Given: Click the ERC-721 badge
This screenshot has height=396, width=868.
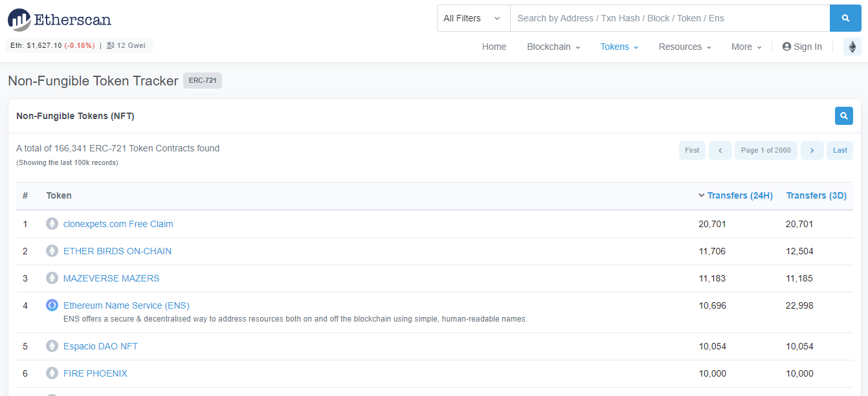Looking at the screenshot, I should (x=203, y=81).
